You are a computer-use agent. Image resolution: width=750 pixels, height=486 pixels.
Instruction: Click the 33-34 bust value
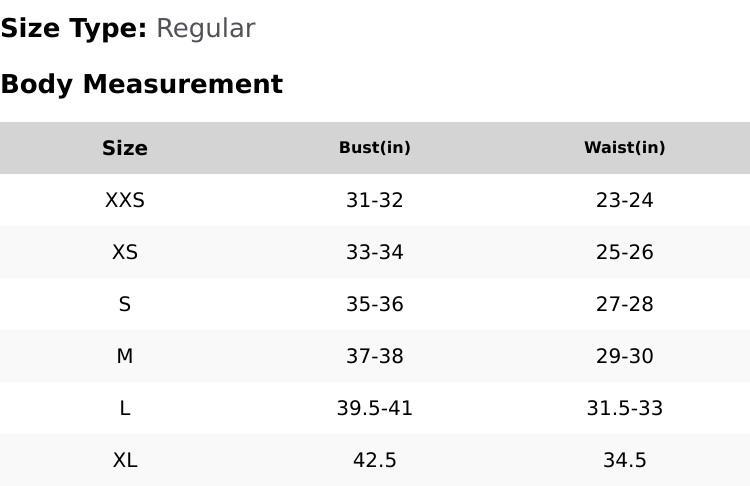pyautogui.click(x=375, y=252)
